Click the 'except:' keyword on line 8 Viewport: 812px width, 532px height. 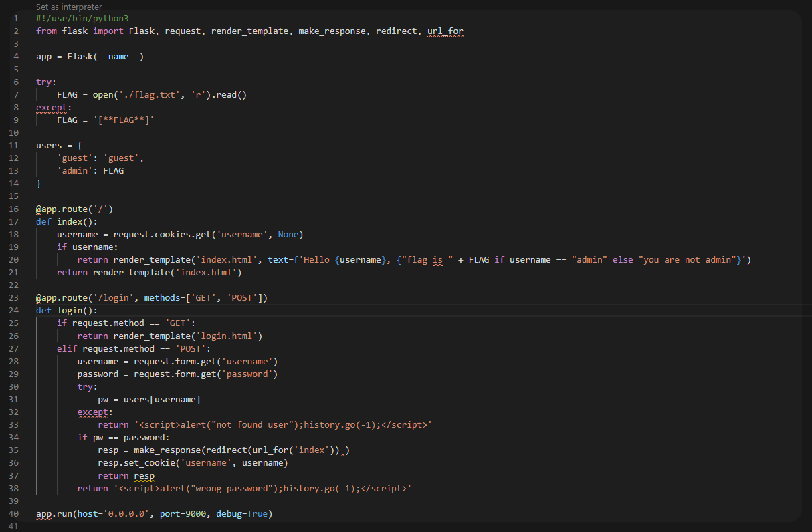tap(54, 108)
